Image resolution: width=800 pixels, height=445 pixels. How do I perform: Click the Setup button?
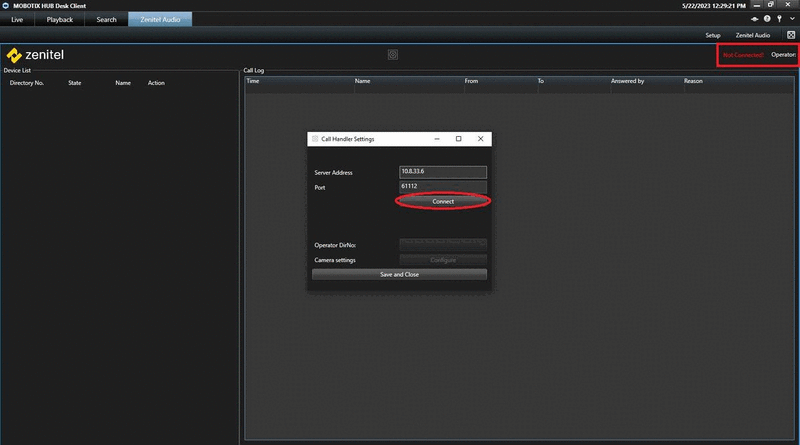click(713, 35)
